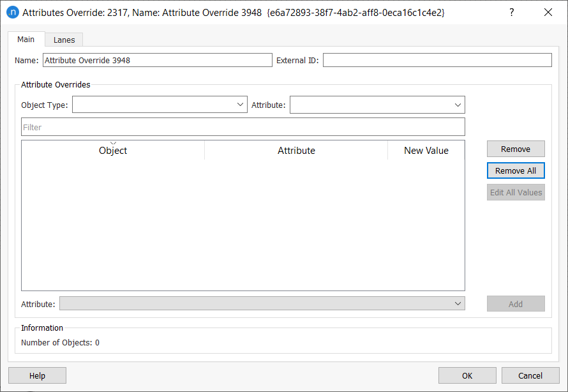Close the Attributes Override dialog with X
568x392 pixels.
(x=548, y=12)
